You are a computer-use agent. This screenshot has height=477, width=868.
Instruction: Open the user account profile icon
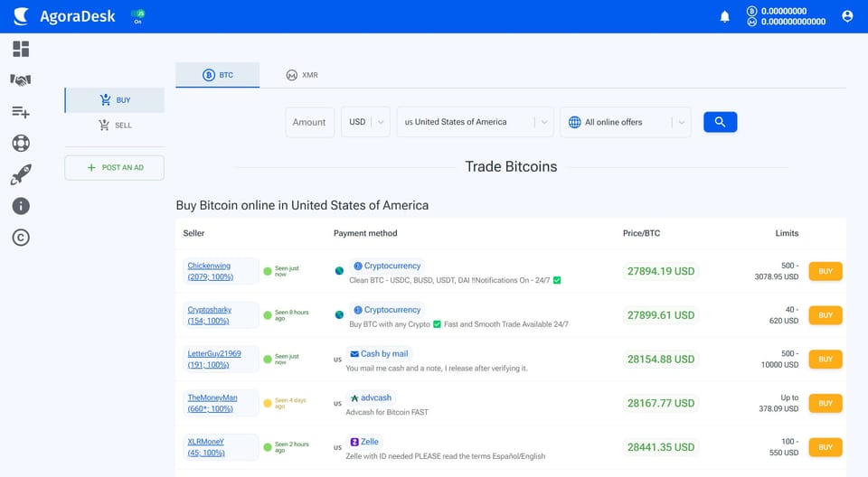(847, 16)
